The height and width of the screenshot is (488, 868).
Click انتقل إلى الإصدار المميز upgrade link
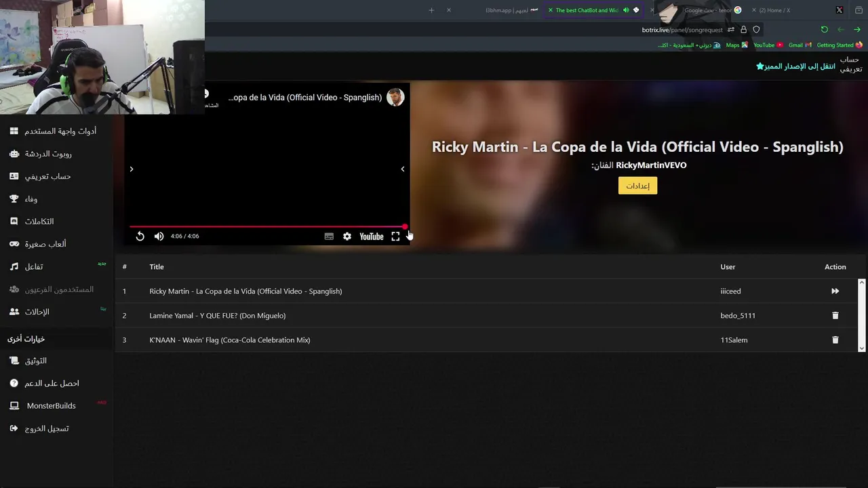point(795,66)
